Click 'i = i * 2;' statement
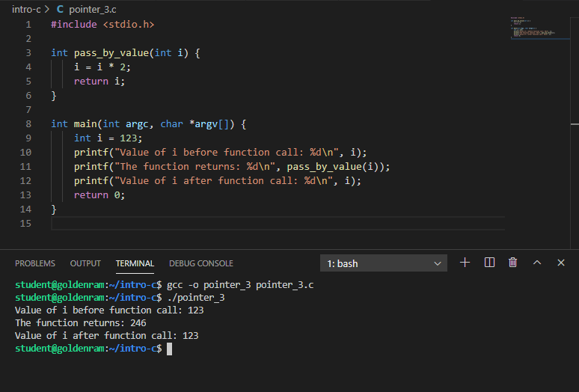Image resolution: width=579 pixels, height=392 pixels. pos(102,67)
